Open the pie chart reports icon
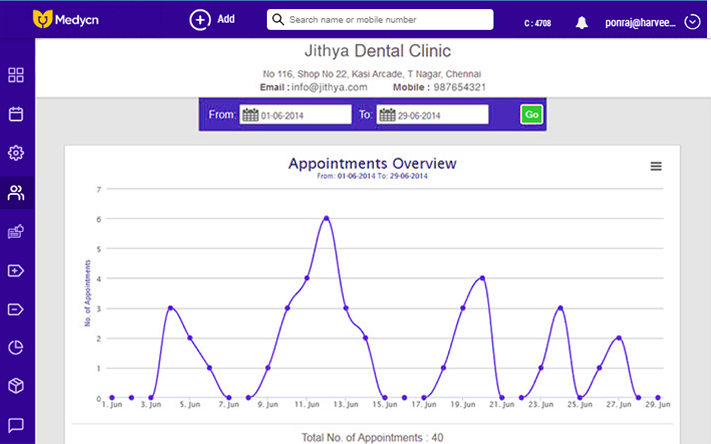 pyautogui.click(x=16, y=348)
